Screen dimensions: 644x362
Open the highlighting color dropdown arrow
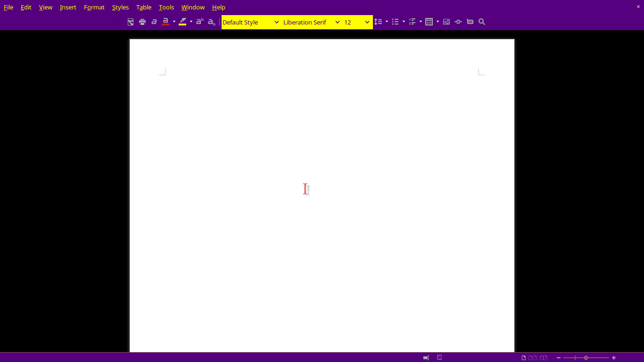[x=191, y=22]
